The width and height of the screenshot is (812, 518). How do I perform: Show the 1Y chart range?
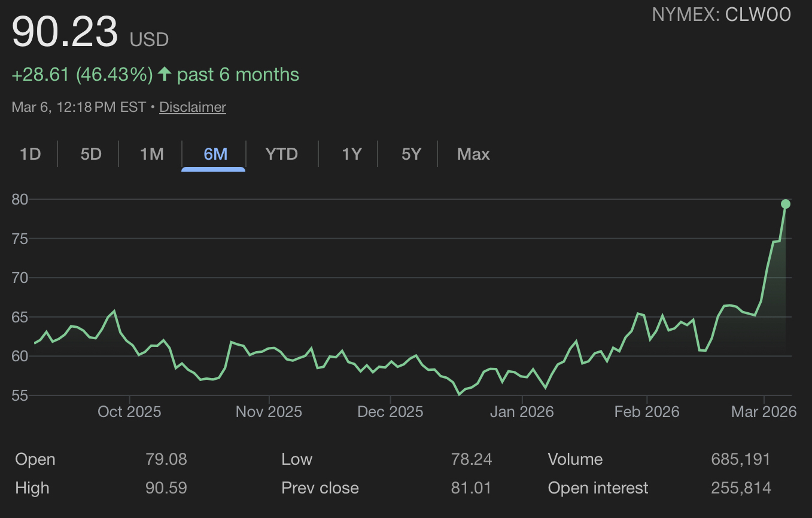[x=351, y=154]
